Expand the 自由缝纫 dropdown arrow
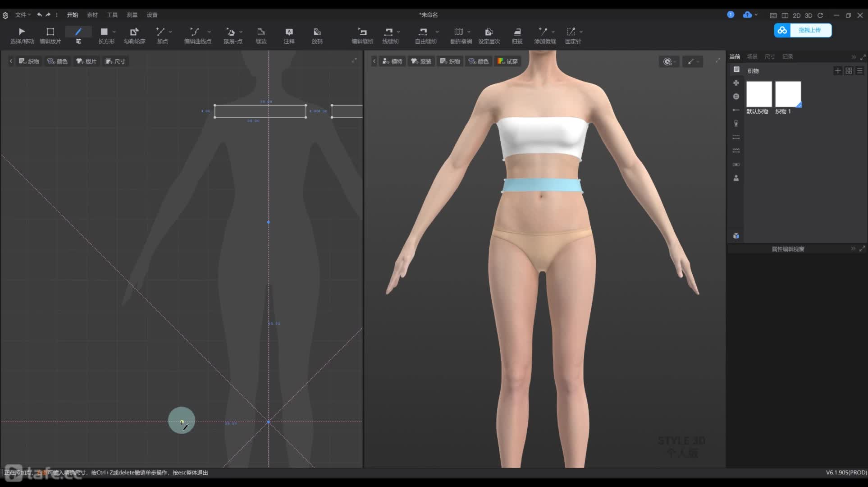The height and width of the screenshot is (487, 868). click(x=437, y=32)
